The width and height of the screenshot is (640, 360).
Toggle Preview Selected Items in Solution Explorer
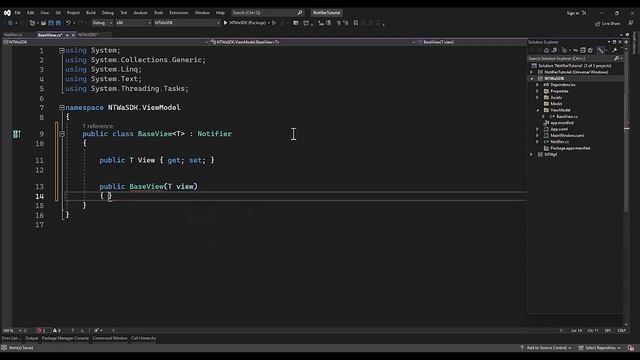(600, 50)
